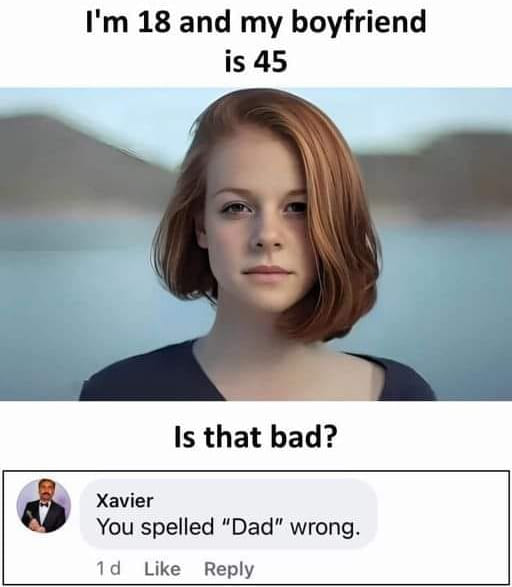
Task: Click the number 18 in the headline
Action: pyautogui.click(x=154, y=21)
